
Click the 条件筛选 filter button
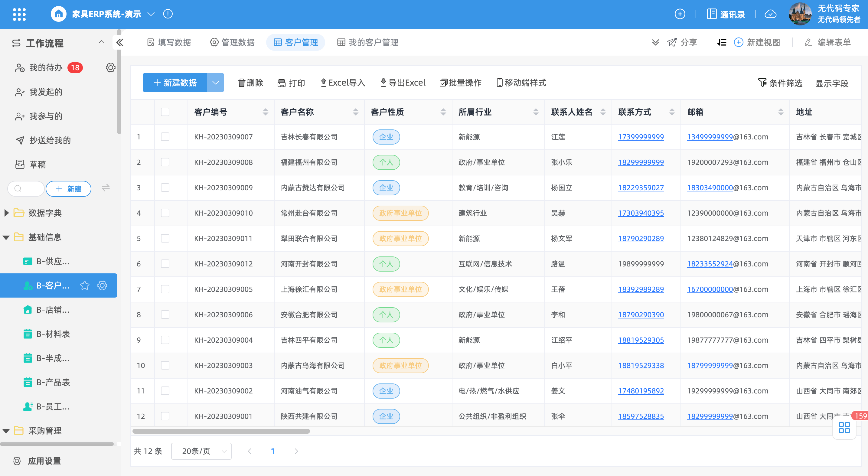(x=780, y=83)
